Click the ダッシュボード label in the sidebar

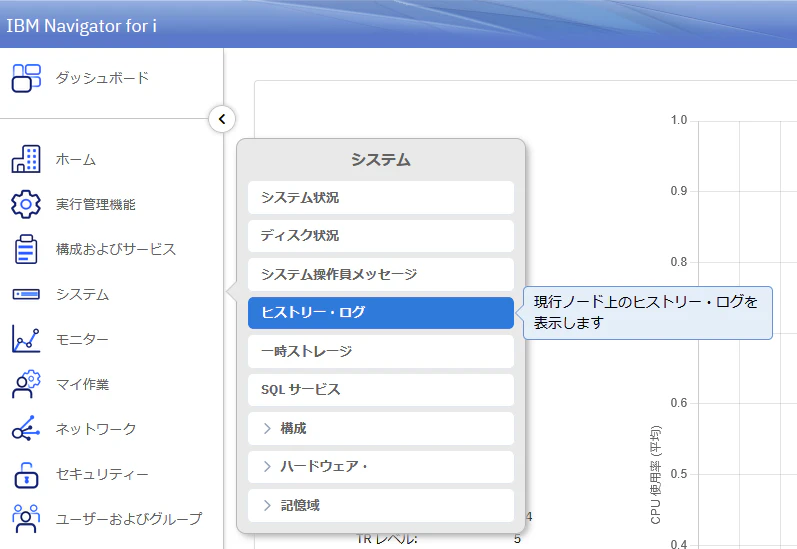coord(102,78)
